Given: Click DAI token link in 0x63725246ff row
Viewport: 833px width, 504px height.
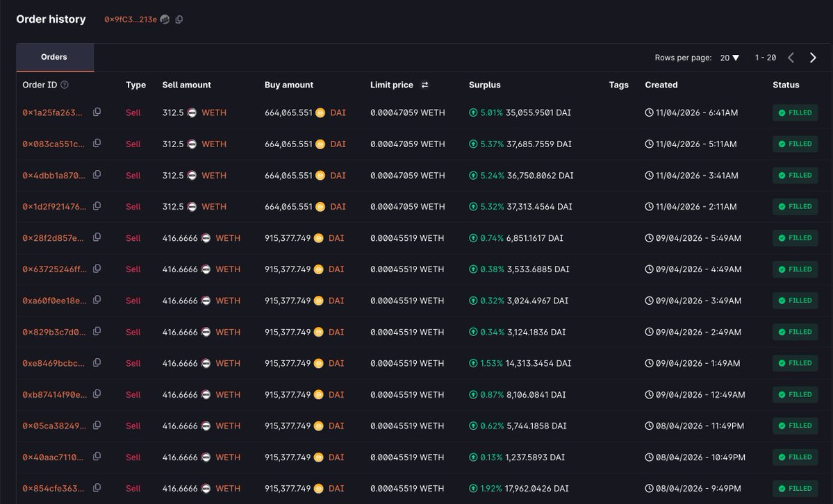Looking at the screenshot, I should pyautogui.click(x=336, y=270).
